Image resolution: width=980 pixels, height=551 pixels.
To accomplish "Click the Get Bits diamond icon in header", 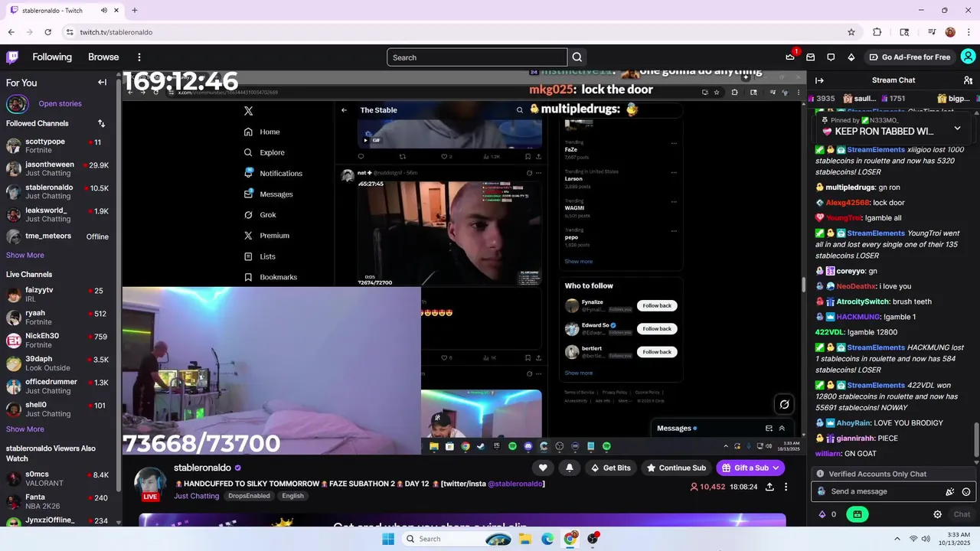I will (x=851, y=57).
